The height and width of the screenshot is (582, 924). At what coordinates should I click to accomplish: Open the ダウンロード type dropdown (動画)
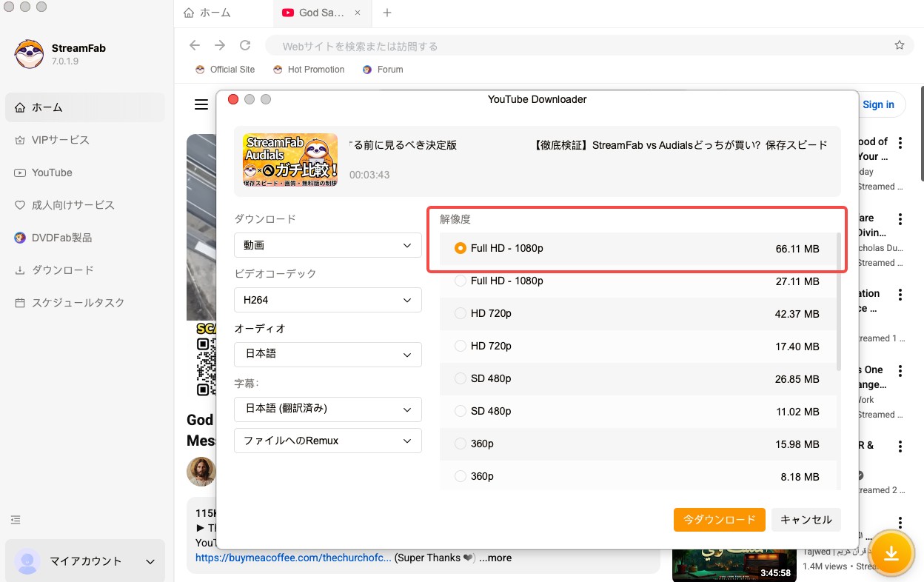click(328, 245)
